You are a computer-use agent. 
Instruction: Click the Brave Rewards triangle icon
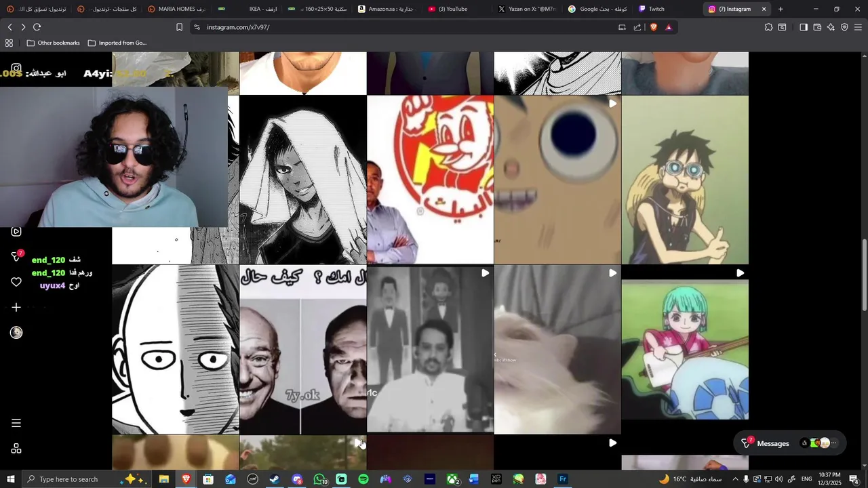669,27
